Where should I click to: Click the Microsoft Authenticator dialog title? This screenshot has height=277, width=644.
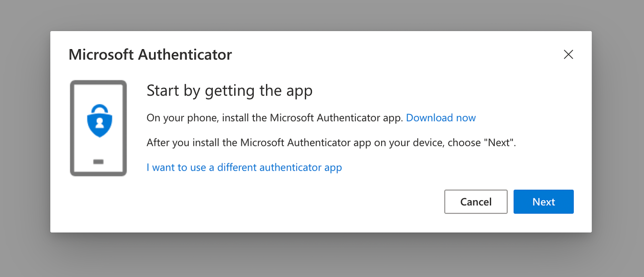click(x=150, y=54)
